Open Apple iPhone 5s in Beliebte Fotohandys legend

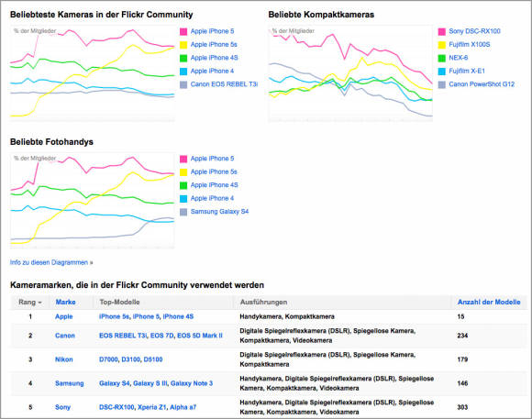pos(214,171)
